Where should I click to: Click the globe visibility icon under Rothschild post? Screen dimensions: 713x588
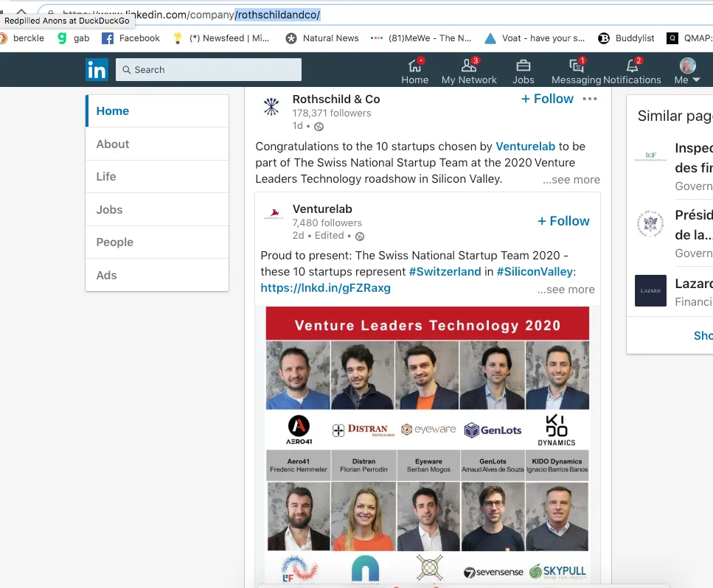(319, 127)
